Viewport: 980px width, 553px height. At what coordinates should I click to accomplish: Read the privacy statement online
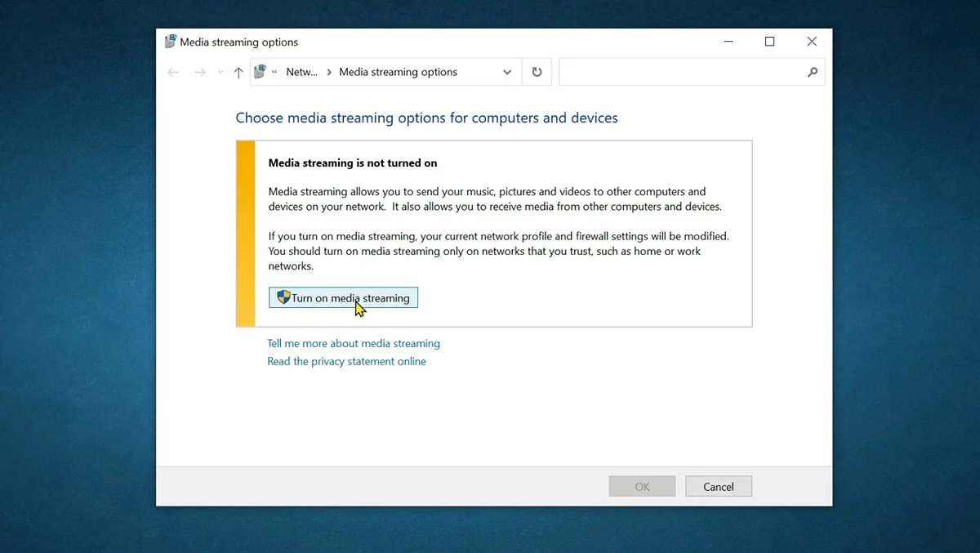click(x=346, y=361)
